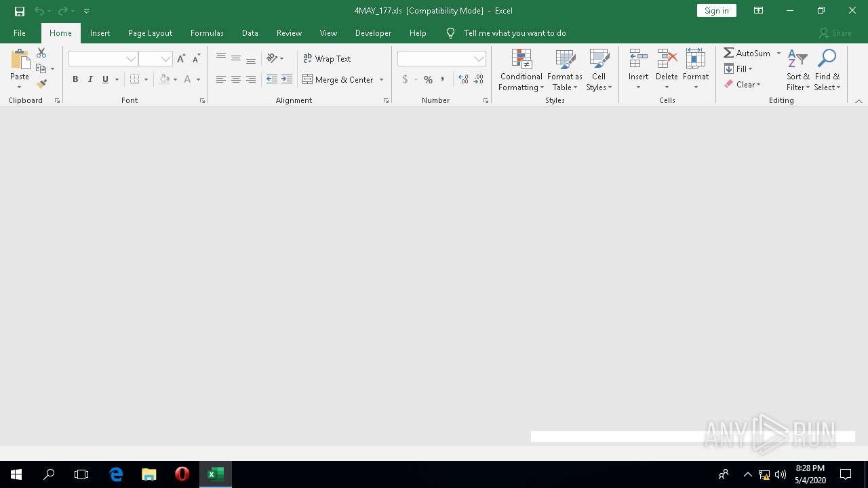Click Decrease Font Size icon
Viewport: 868px width, 488px height.
196,59
